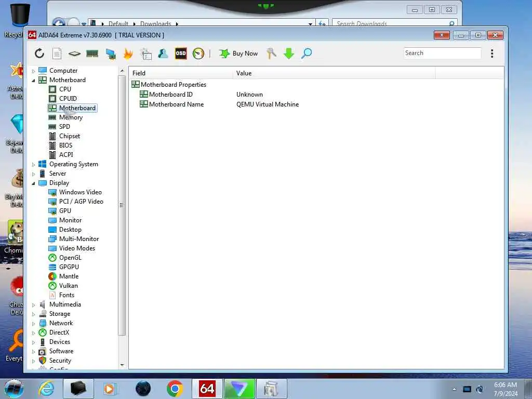This screenshot has height=399, width=532.
Task: Collapse the Display tree node
Action: [x=33, y=183]
